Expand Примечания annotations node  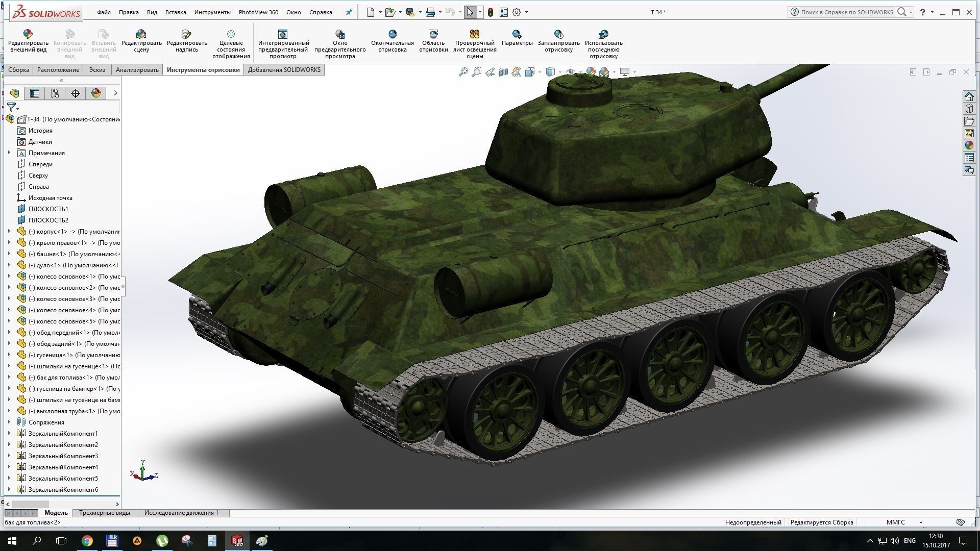tap(9, 153)
